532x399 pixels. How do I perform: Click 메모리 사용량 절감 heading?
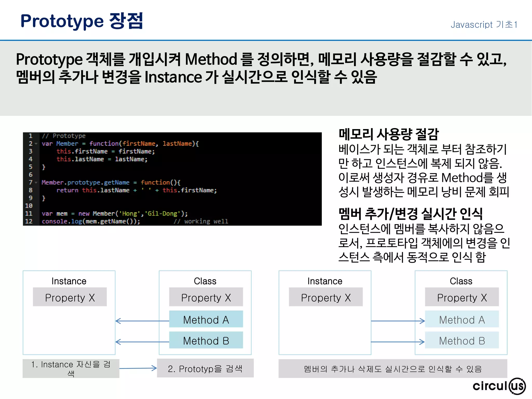coord(388,134)
